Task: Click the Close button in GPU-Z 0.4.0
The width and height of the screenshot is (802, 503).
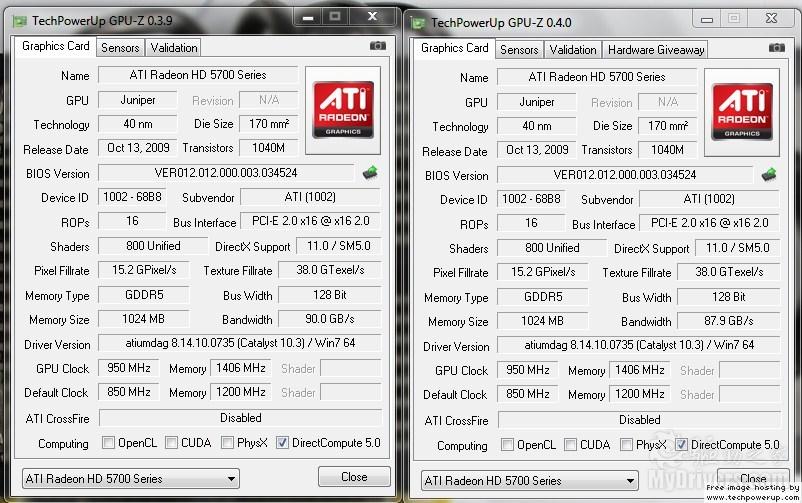Action: point(753,478)
